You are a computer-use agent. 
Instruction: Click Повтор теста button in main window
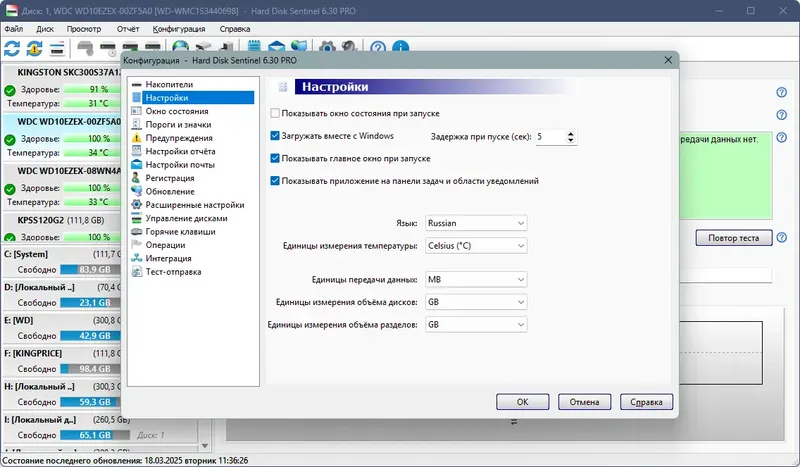[734, 238]
